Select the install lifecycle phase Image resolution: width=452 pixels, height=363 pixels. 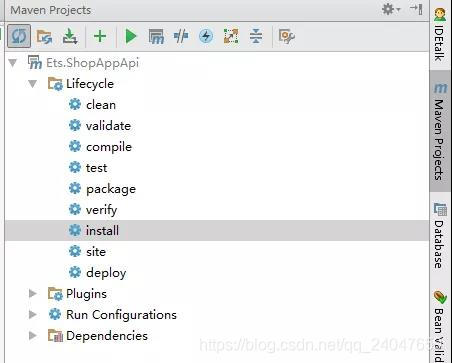click(x=217, y=231)
